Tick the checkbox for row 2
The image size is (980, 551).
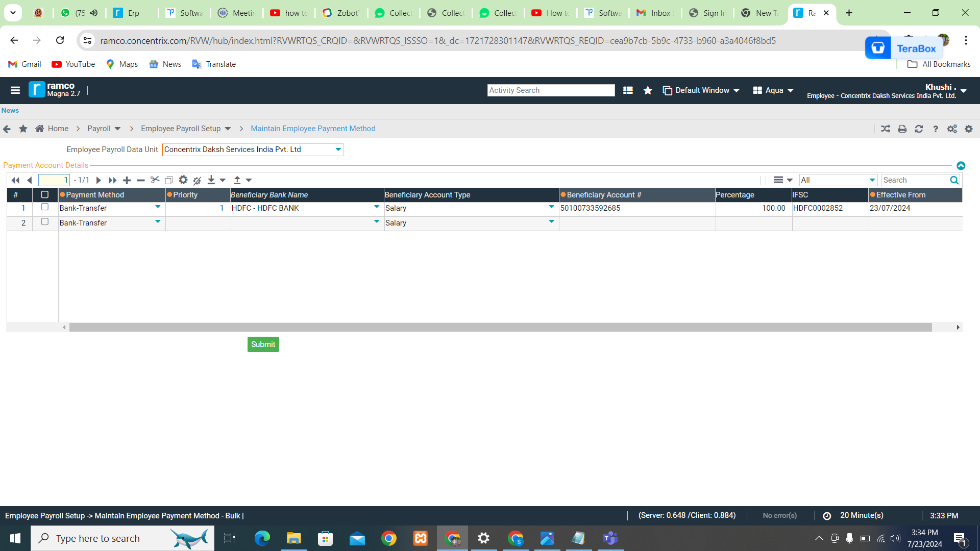pyautogui.click(x=45, y=222)
